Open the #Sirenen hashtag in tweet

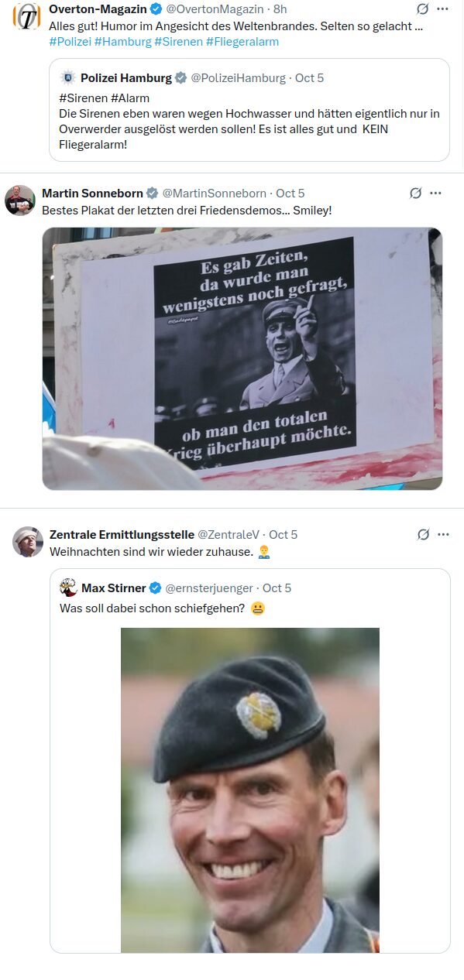(178, 41)
